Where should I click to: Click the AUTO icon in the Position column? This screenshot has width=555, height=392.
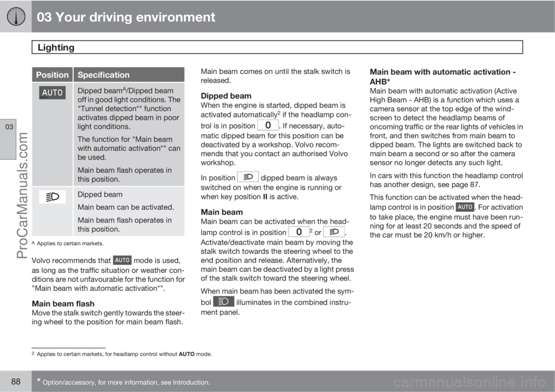pos(52,93)
